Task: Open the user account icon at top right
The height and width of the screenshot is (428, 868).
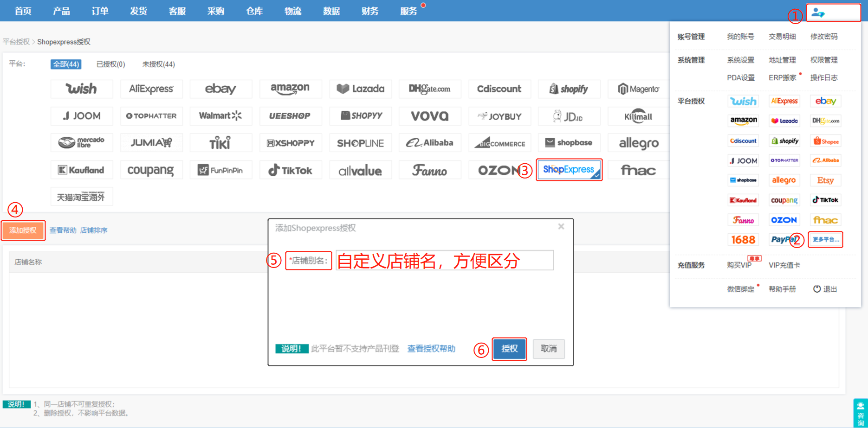Action: pos(818,13)
